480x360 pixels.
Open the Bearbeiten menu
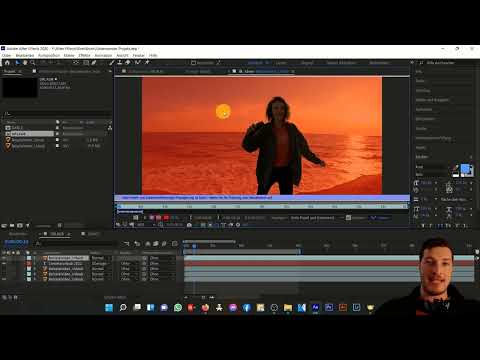25,55
